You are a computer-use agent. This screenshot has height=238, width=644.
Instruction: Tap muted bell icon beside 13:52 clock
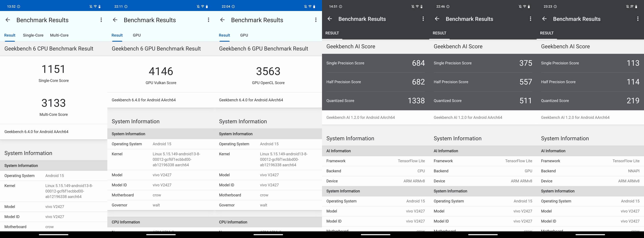tap(91, 7)
